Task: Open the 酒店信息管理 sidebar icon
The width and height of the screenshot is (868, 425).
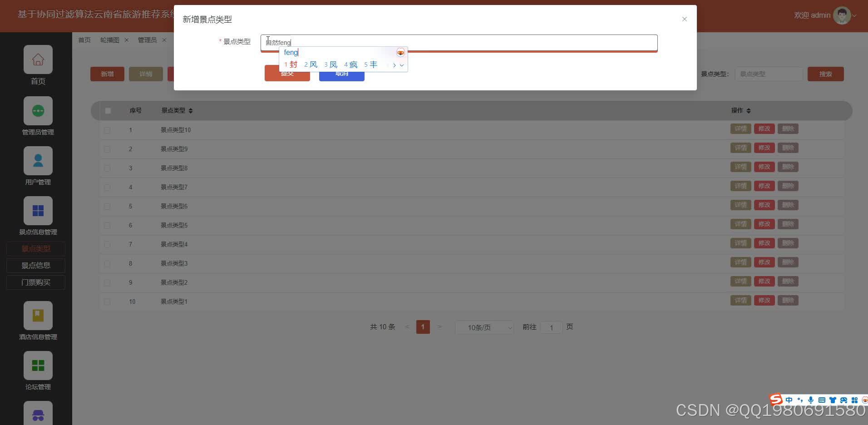Action: (38, 316)
